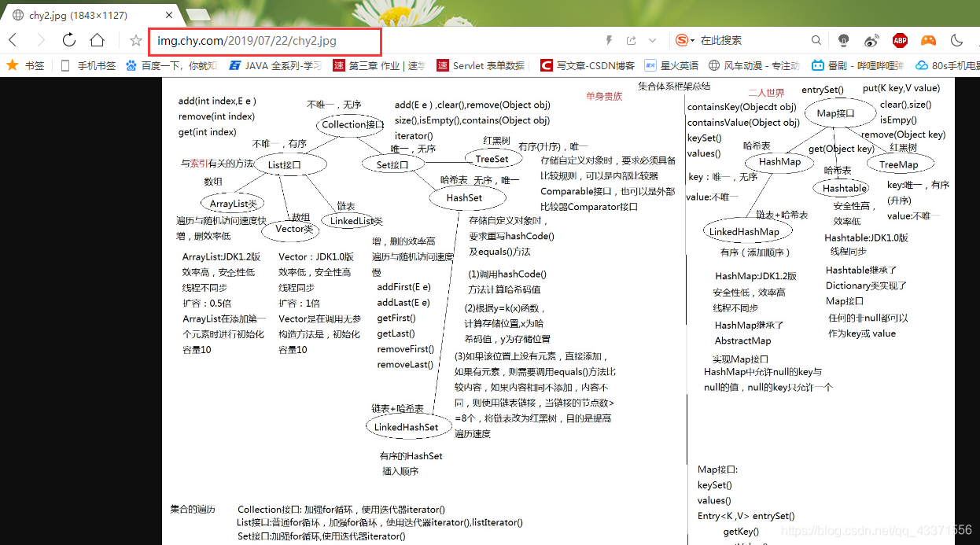Toggle the lightning speed mode icon
Screen dimensions: 980x545
609,40
